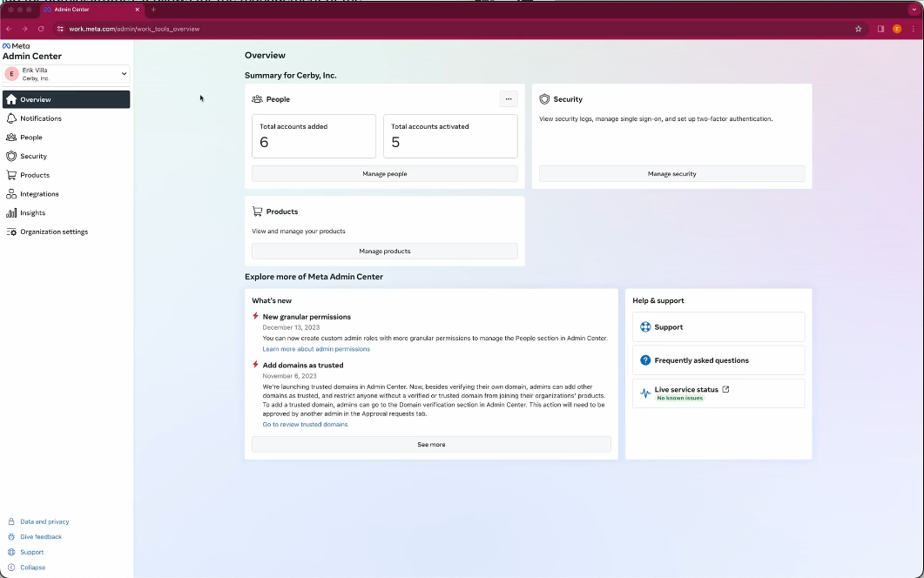
Task: Click the cart icon on the Products card
Action: click(x=257, y=211)
